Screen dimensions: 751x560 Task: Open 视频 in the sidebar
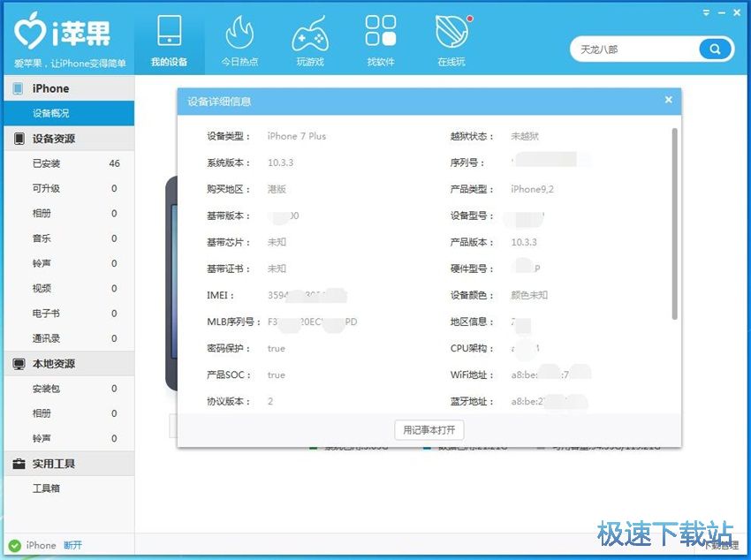(69, 289)
